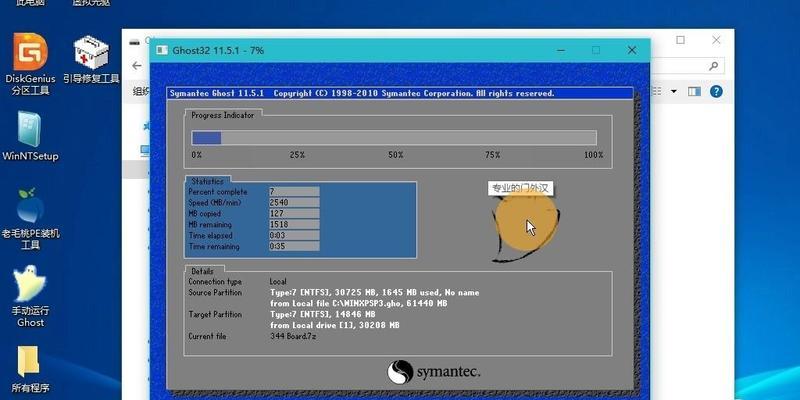The height and width of the screenshot is (400, 800).
Task: Close the background Explorer window
Action: click(716, 40)
